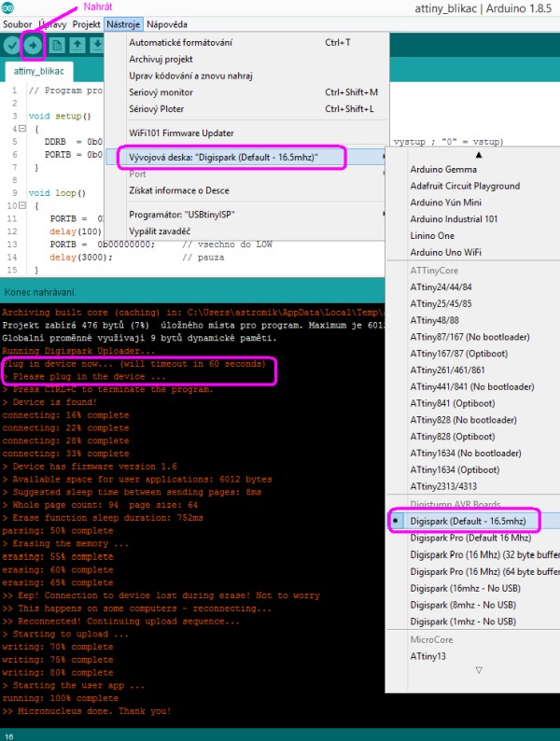Screen dimensions: 560x741
Task: Click the board list down scroll arrow
Action: point(479,670)
